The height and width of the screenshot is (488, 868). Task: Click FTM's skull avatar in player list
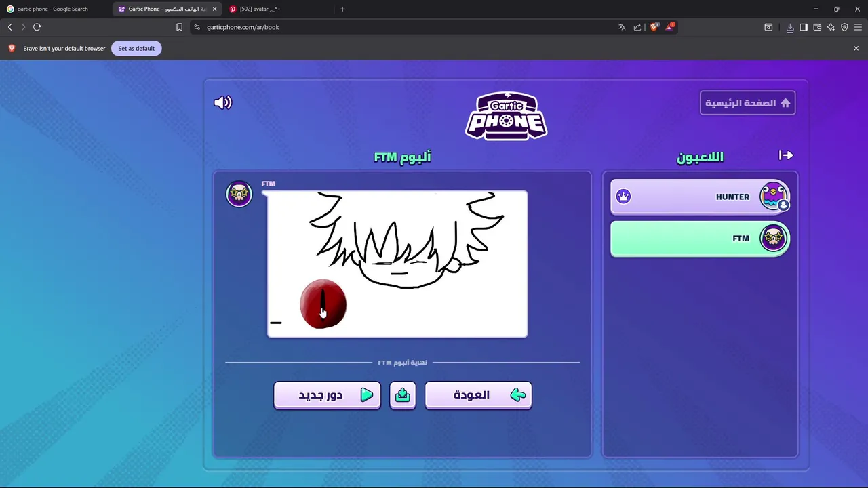(x=774, y=238)
